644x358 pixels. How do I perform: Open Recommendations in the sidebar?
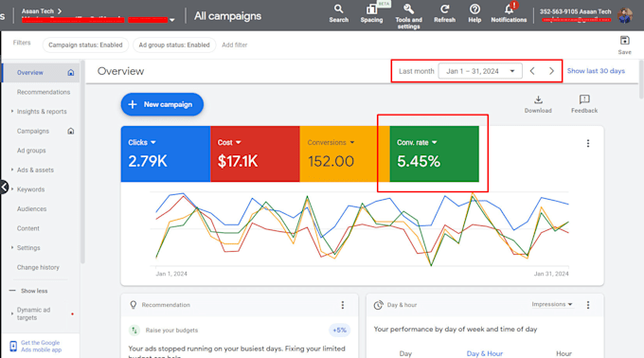click(44, 92)
